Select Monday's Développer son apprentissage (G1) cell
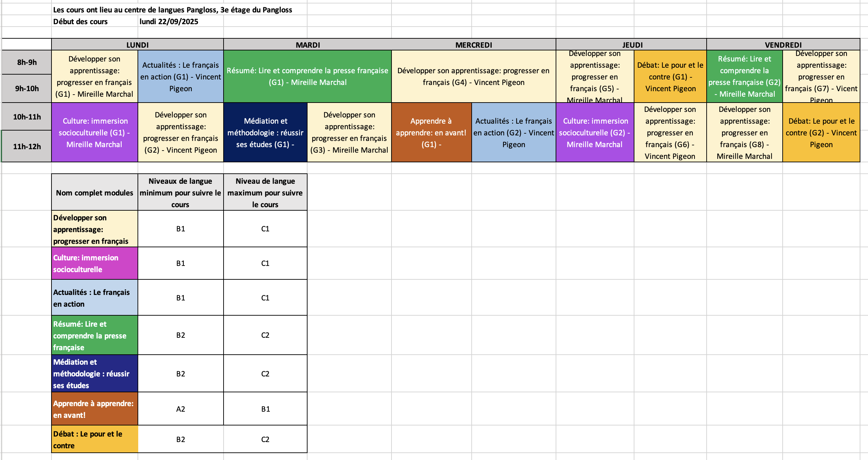868x460 pixels. click(x=95, y=76)
